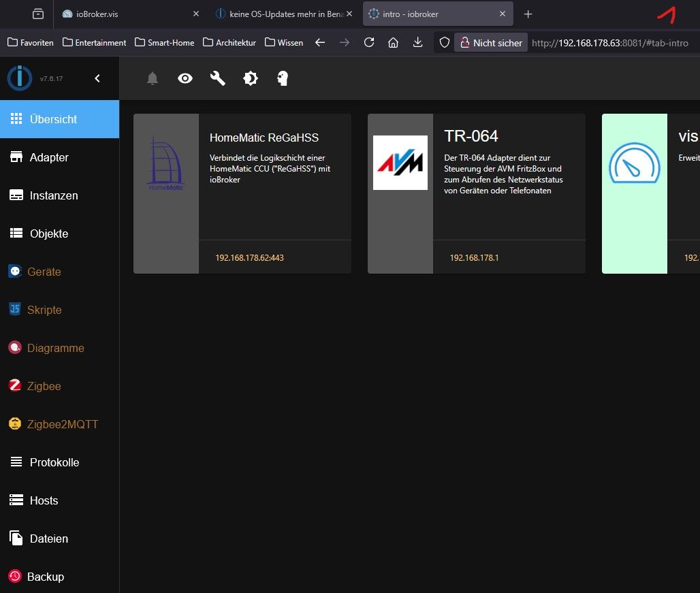Image resolution: width=700 pixels, height=593 pixels.
Task: Open system settings wrench icon
Action: [x=218, y=79]
